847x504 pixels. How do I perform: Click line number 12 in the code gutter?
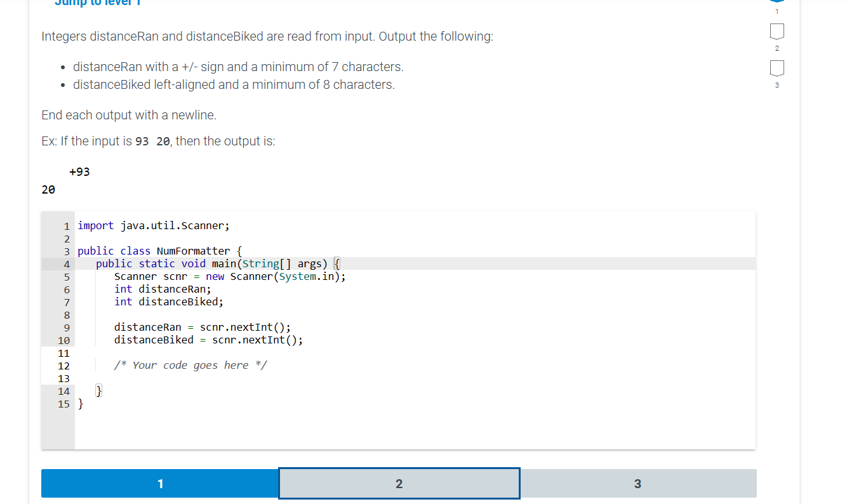(63, 366)
